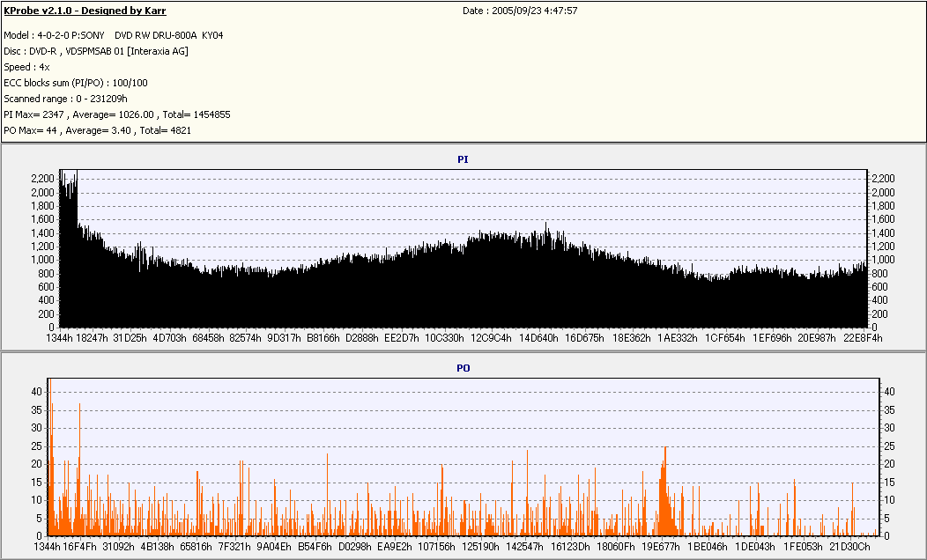Click the KProbe v2.1.0 title heading
Viewport: 927px width, 560px height.
pyautogui.click(x=85, y=11)
